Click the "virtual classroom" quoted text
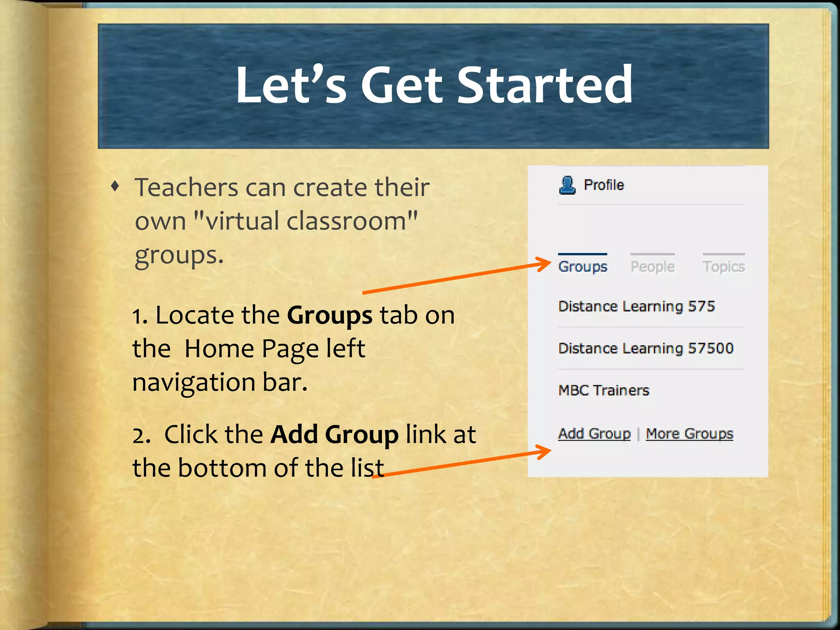The image size is (840, 630). click(305, 221)
